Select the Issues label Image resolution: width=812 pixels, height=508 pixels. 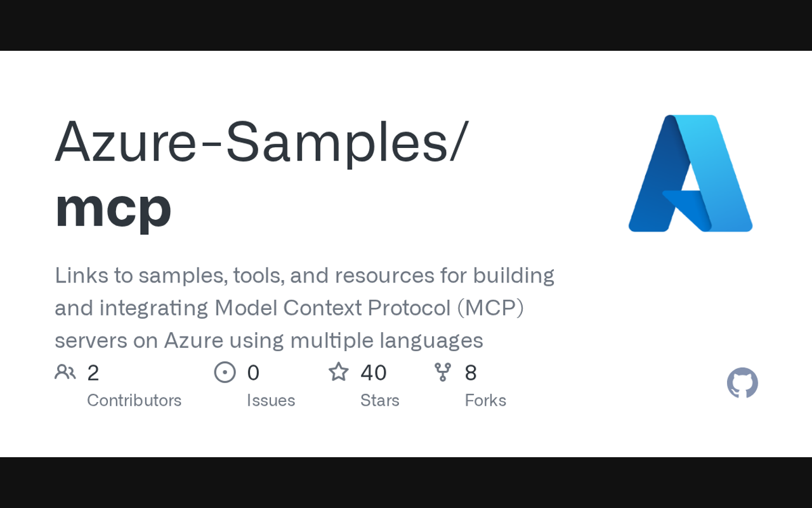click(271, 400)
